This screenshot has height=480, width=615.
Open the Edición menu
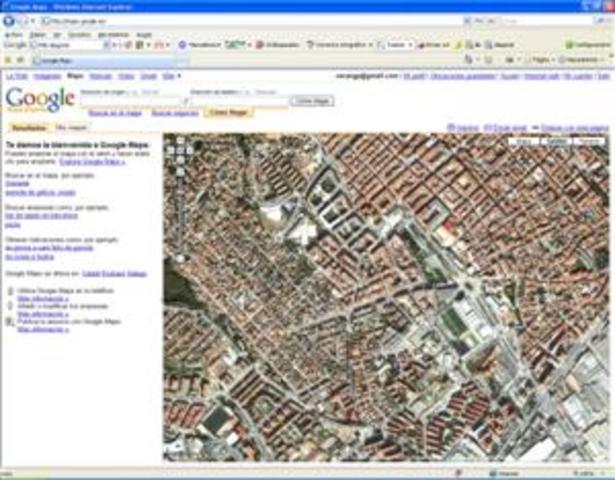(38, 35)
